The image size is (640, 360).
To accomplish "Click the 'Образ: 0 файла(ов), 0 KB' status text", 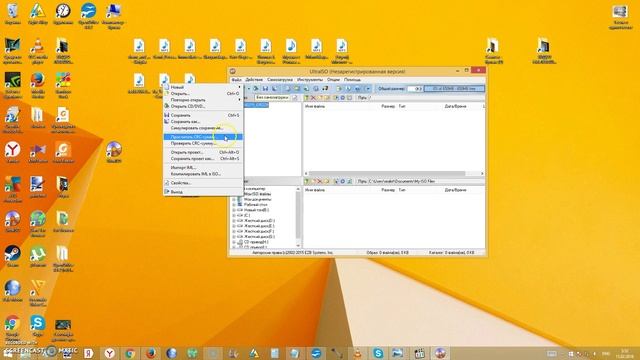I will coord(387,253).
